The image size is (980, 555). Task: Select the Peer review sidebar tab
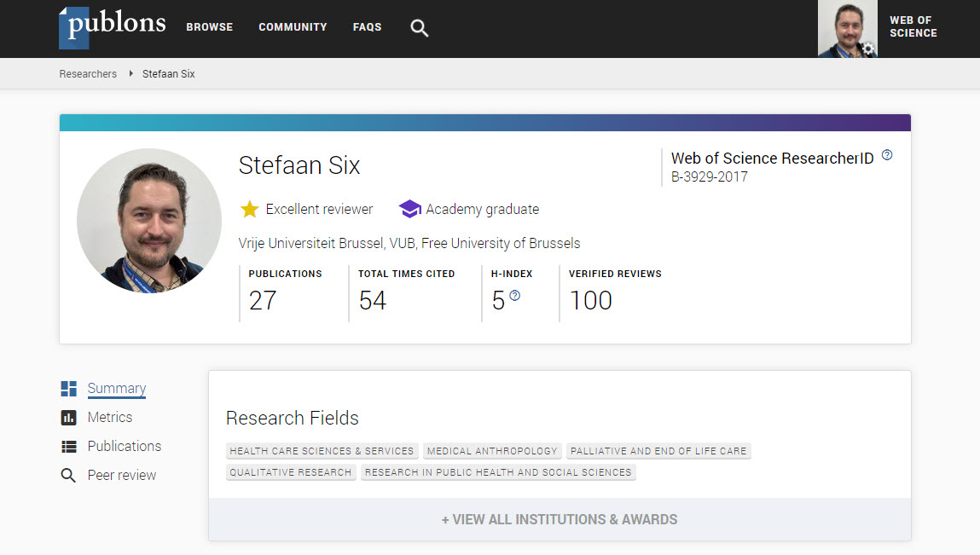(x=122, y=476)
